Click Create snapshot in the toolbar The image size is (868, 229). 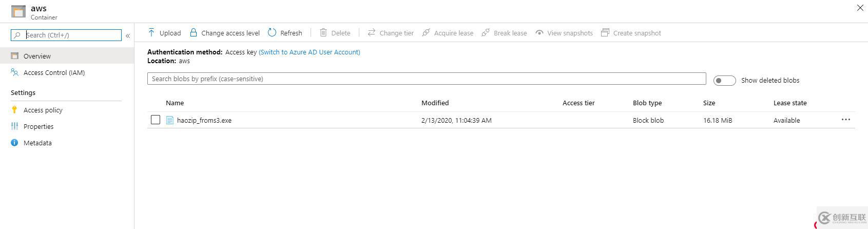[x=631, y=33]
